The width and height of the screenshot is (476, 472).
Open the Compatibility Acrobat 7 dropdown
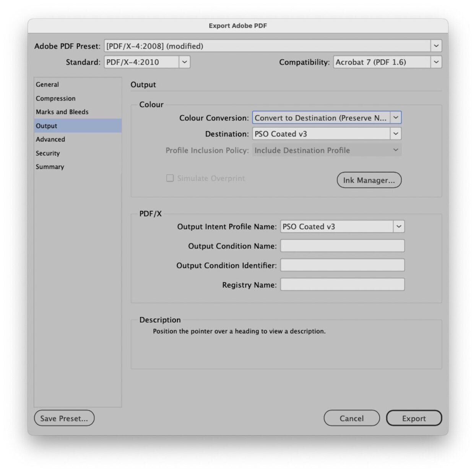(x=436, y=62)
